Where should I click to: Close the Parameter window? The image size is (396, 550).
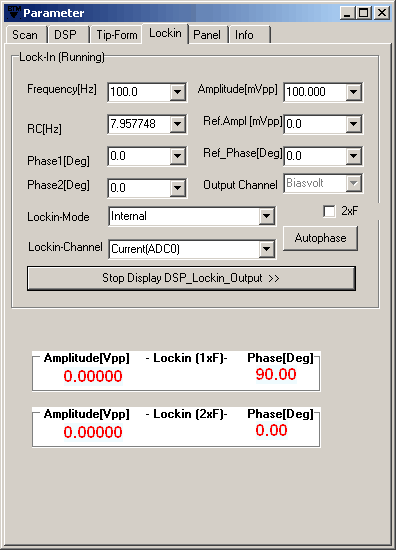(382, 13)
